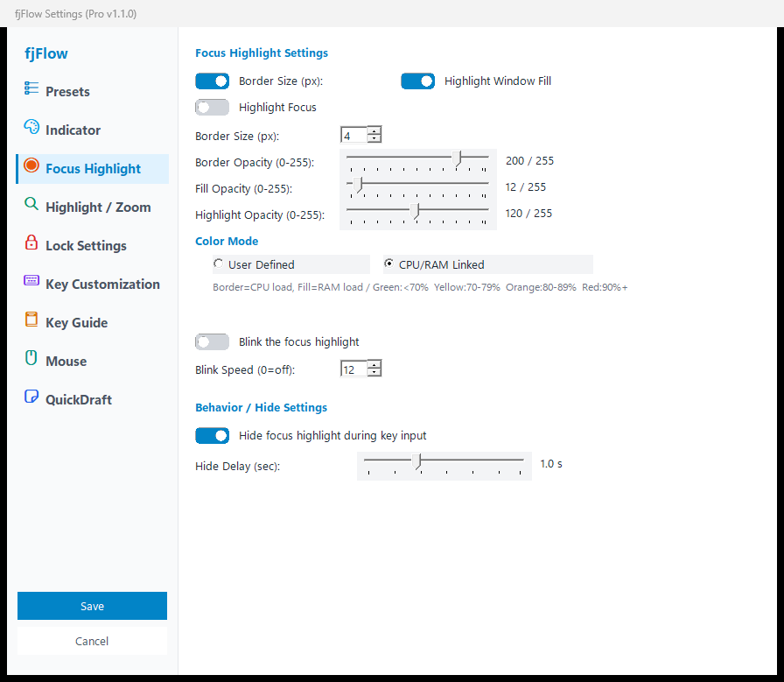Click the Blink Speed value field
Screen dimensions: 784x682
pyautogui.click(x=354, y=369)
